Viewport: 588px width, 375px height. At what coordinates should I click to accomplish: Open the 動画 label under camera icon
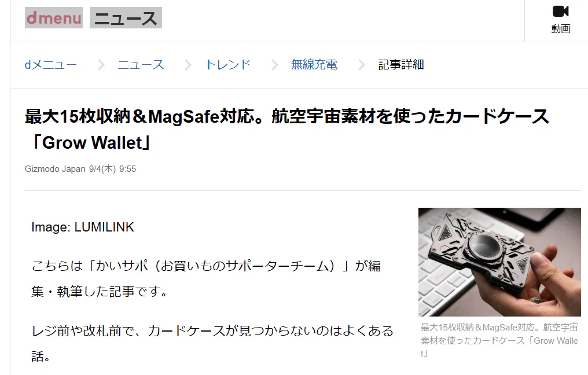561,28
